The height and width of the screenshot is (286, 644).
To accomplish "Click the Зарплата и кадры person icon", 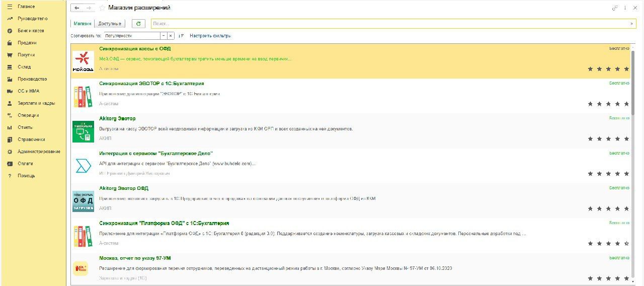I will click(x=10, y=103).
